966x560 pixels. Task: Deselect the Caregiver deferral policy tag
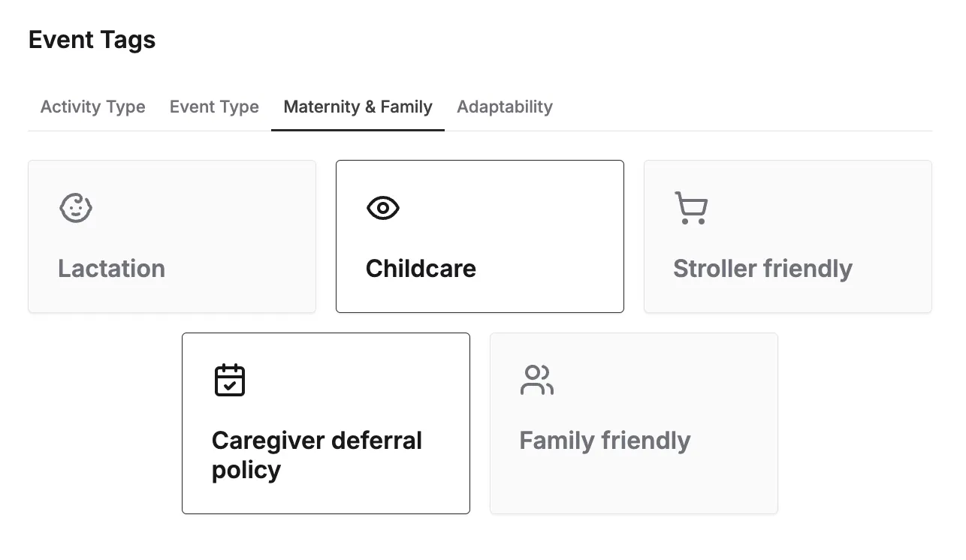point(326,423)
